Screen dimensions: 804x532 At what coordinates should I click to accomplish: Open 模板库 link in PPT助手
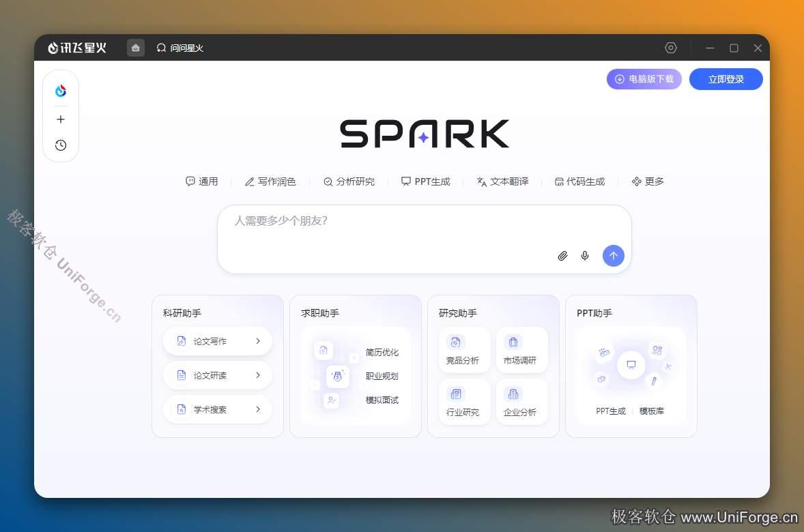652,411
